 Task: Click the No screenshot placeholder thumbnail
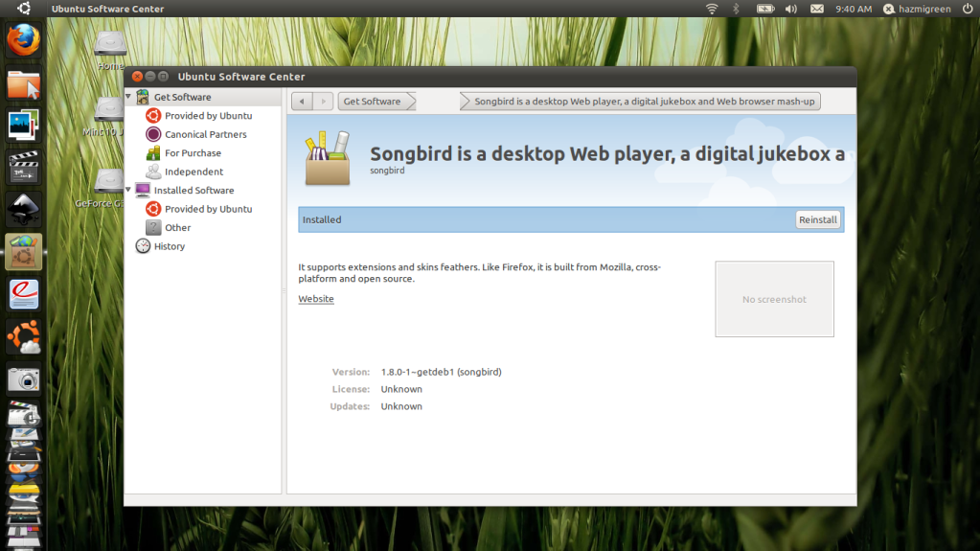774,299
